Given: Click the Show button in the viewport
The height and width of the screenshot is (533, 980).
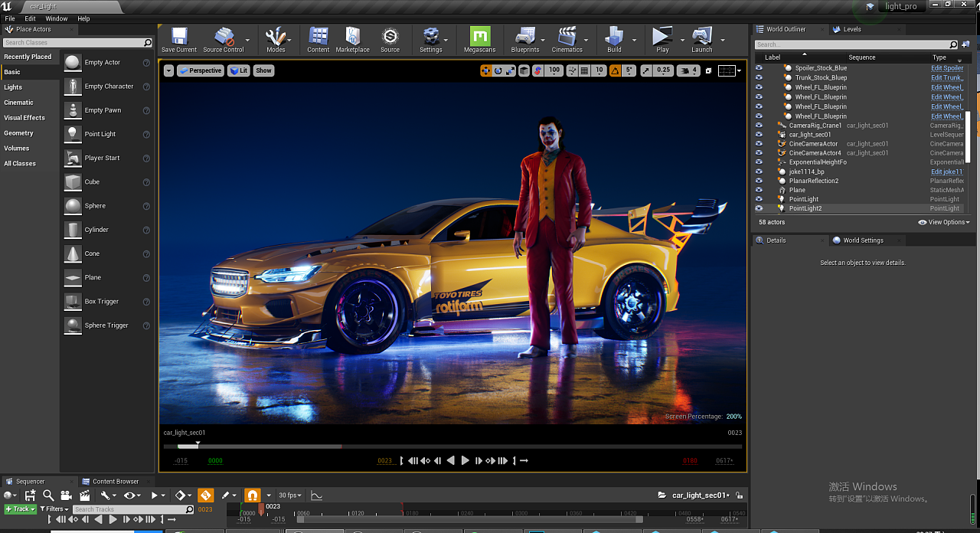Looking at the screenshot, I should point(263,70).
